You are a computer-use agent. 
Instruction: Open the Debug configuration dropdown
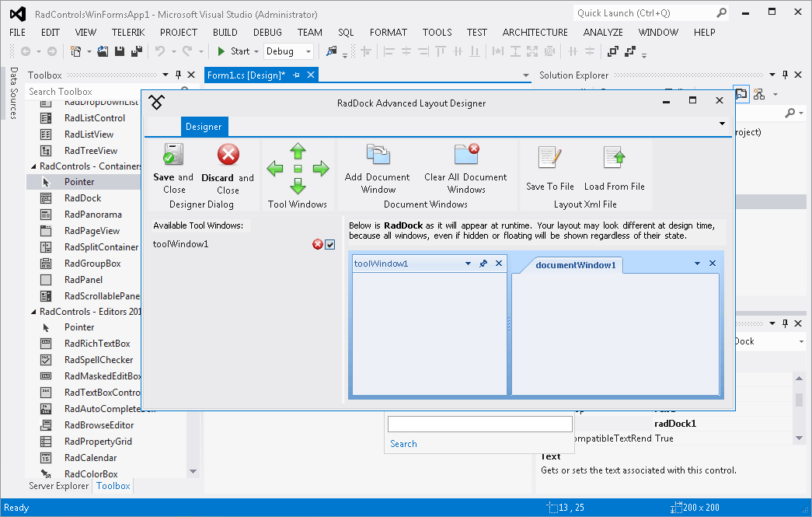coord(308,51)
